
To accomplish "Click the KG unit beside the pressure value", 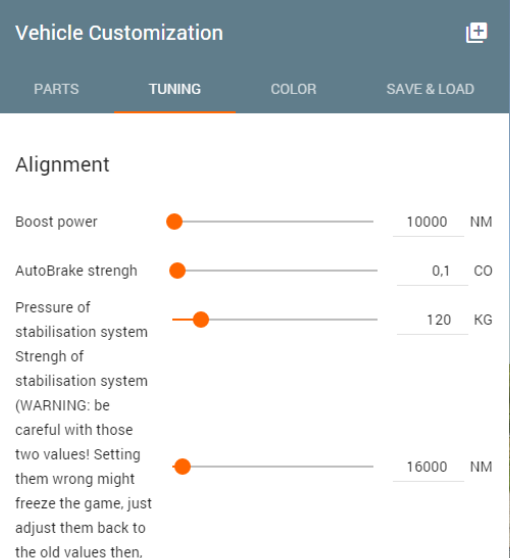I will 483,320.
